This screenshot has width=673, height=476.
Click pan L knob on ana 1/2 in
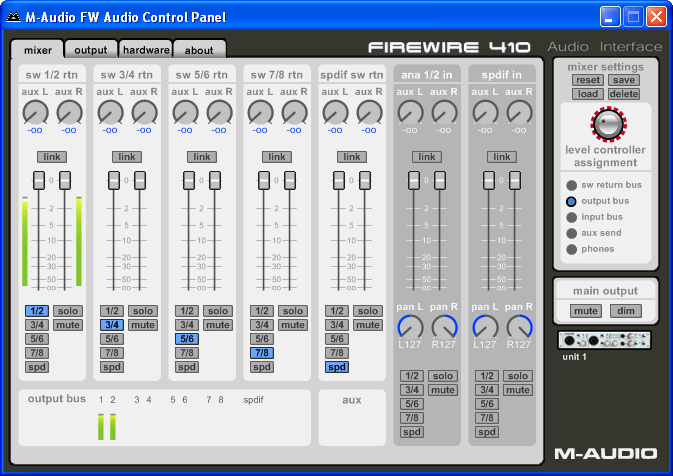coord(410,327)
